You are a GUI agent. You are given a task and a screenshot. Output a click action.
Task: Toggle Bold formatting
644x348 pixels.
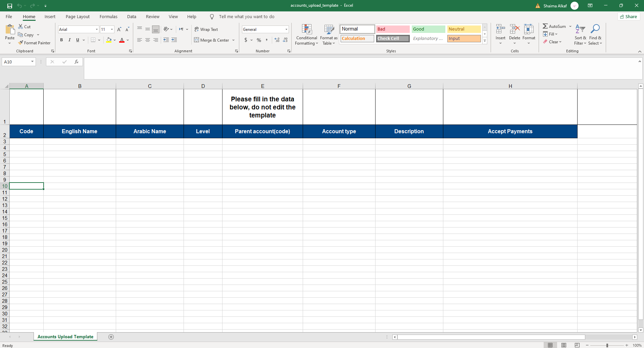pos(61,40)
